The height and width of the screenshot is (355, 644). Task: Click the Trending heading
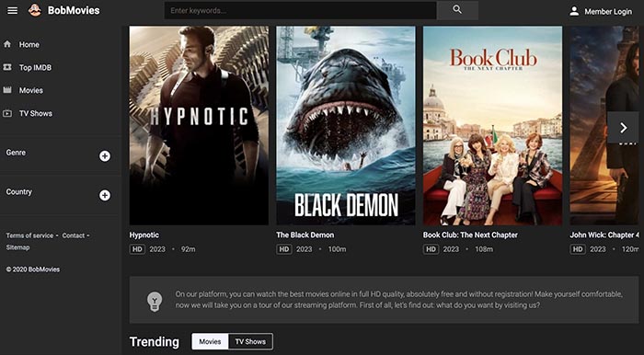click(155, 342)
